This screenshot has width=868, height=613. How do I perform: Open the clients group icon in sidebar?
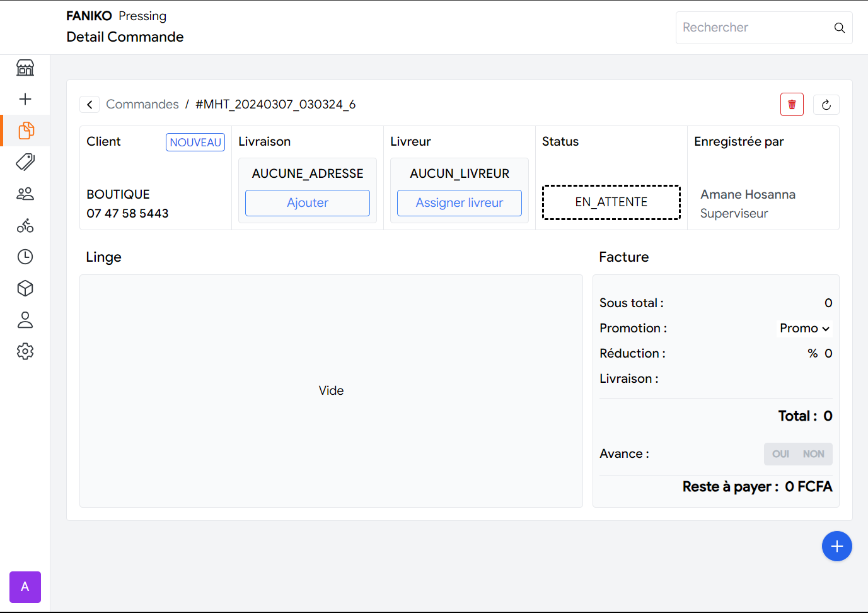click(x=25, y=194)
